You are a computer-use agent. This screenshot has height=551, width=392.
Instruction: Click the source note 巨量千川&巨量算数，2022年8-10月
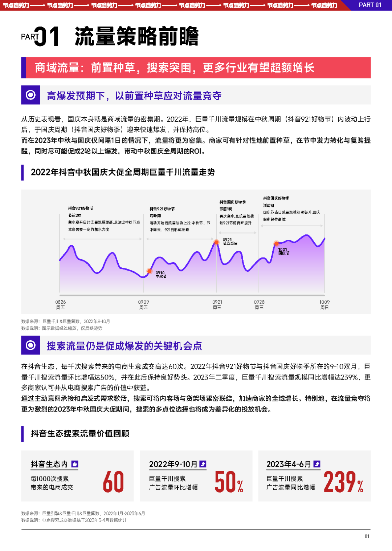66,321
